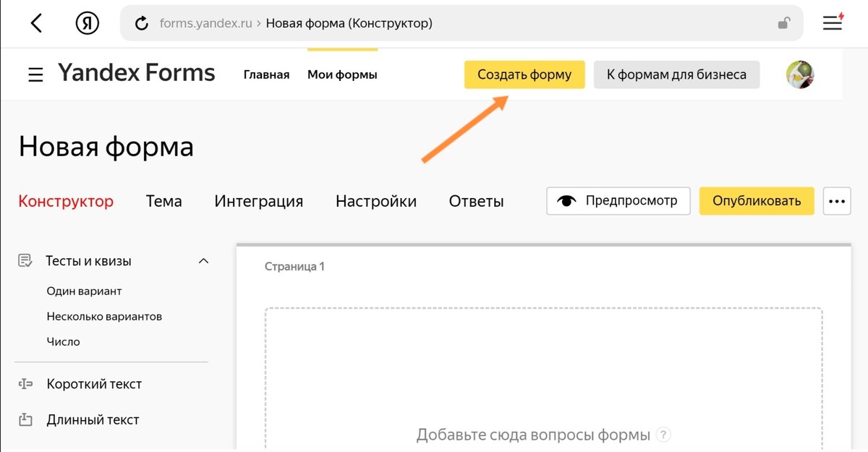Click the address bar URL field
The width and height of the screenshot is (868, 452).
click(461, 23)
